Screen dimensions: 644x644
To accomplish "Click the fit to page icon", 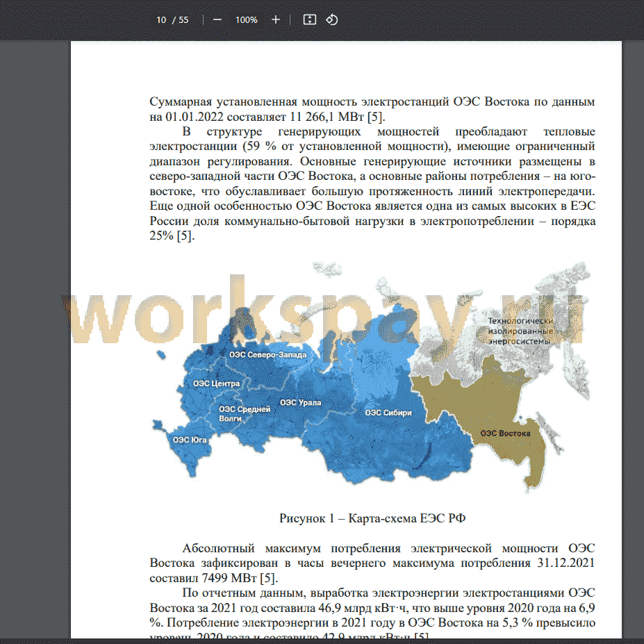I will (309, 19).
